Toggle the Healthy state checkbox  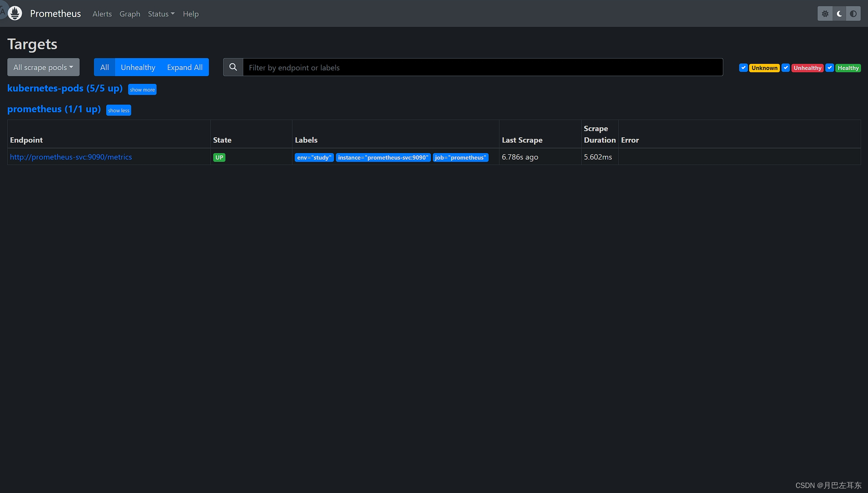click(x=830, y=68)
